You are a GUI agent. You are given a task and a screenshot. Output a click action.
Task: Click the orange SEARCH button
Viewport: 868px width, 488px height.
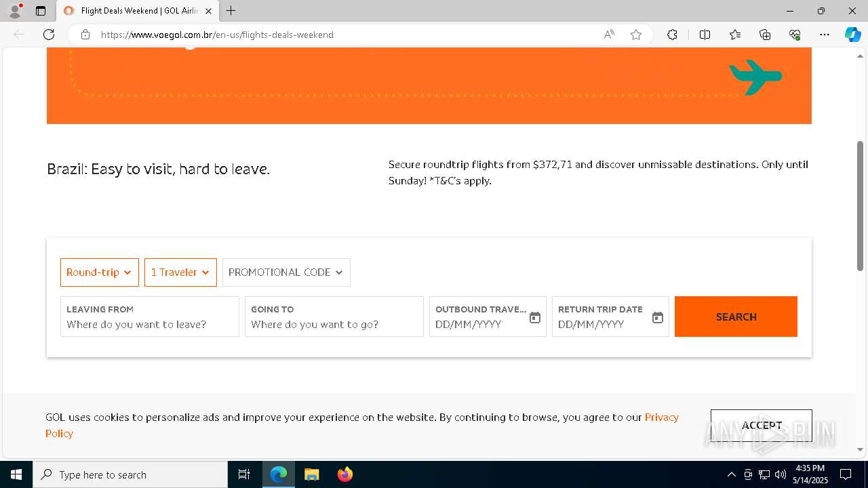[736, 317]
